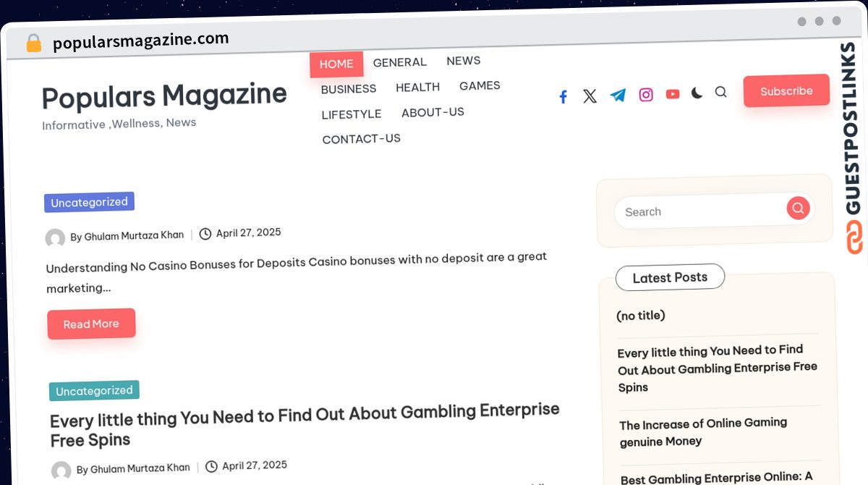Open the post title about Gambling Enterprise Free Spins
The image size is (868, 485).
[x=305, y=425]
